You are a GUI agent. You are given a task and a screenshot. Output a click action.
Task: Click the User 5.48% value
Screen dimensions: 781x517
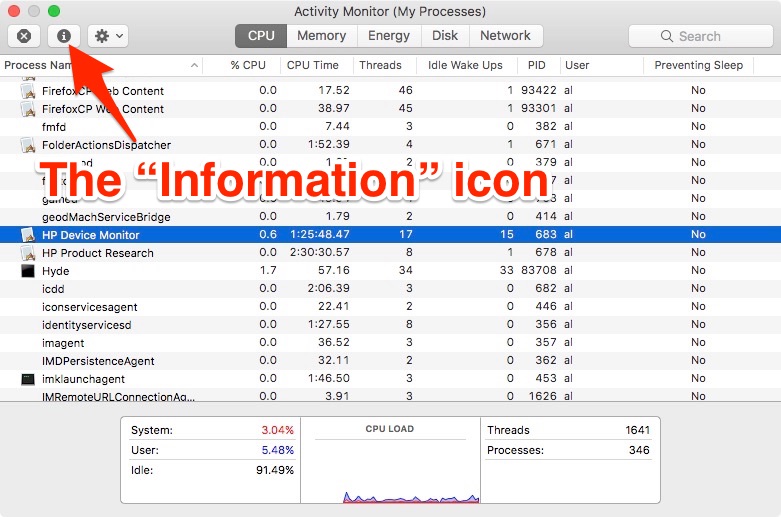(277, 450)
